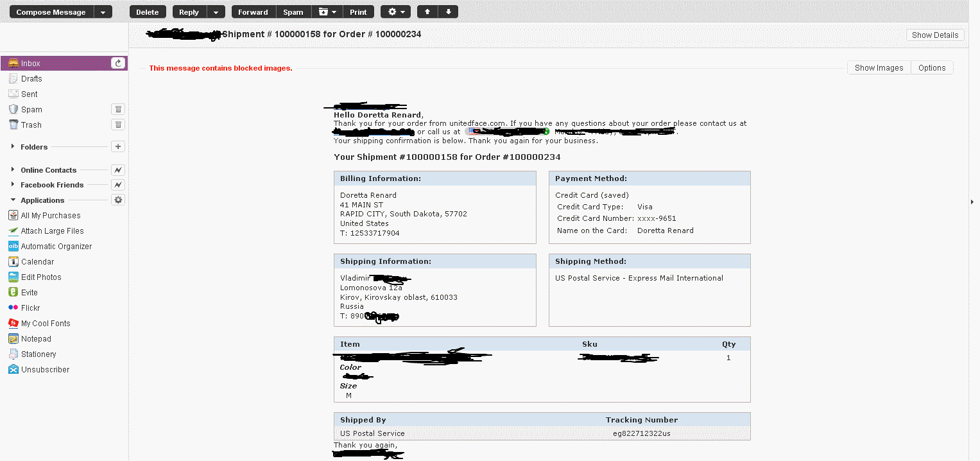
Task: Click 'This message contains blocked images.' notice
Action: [x=221, y=68]
